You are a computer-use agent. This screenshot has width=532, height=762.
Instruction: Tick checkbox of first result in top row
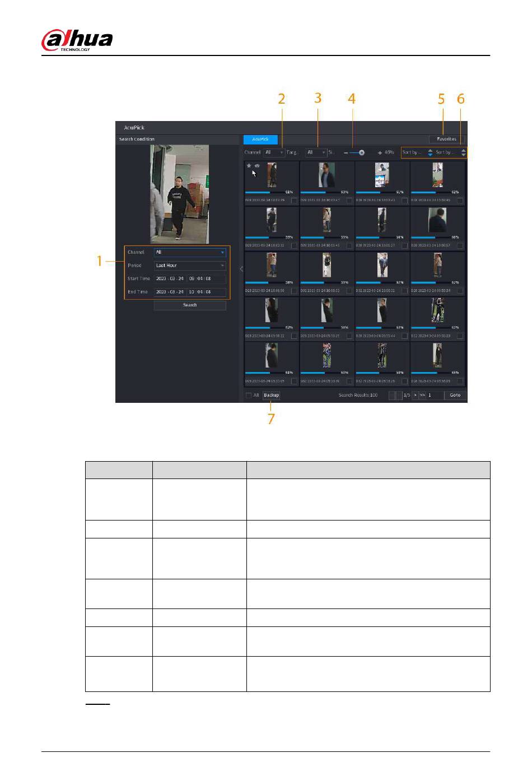click(294, 200)
